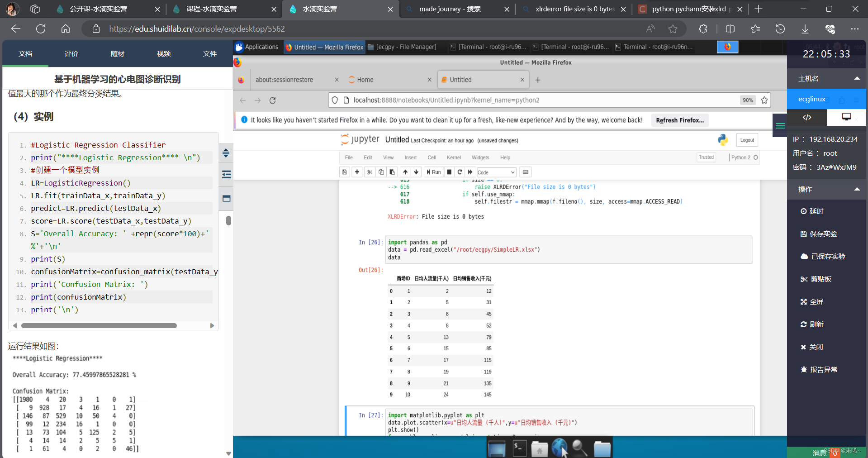Cut selected cells with scissors icon
The width and height of the screenshot is (868, 458).
(x=370, y=172)
